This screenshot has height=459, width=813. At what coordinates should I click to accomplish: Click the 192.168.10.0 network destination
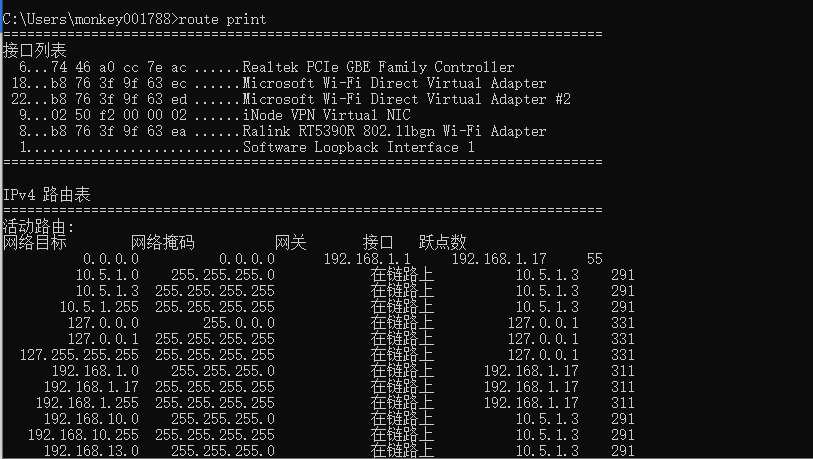coord(91,419)
